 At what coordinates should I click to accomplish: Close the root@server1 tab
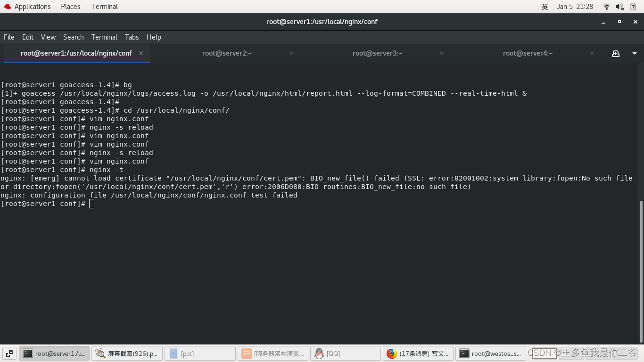141,53
